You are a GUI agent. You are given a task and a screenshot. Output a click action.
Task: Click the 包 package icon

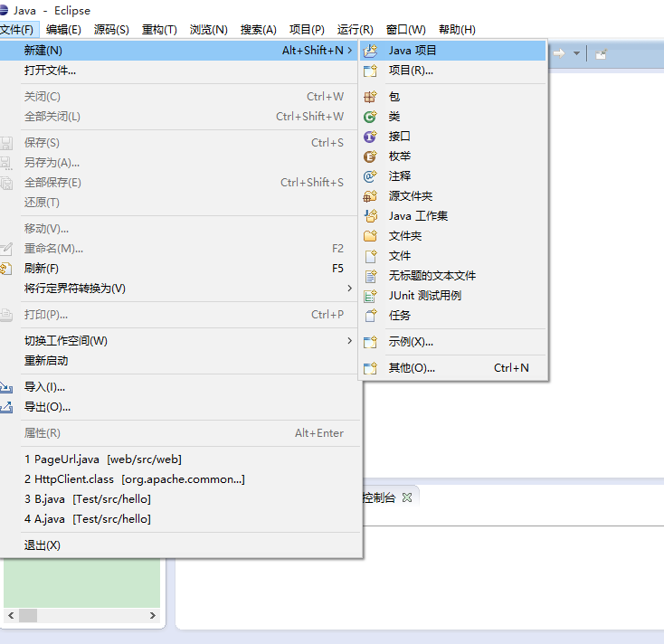click(x=370, y=97)
